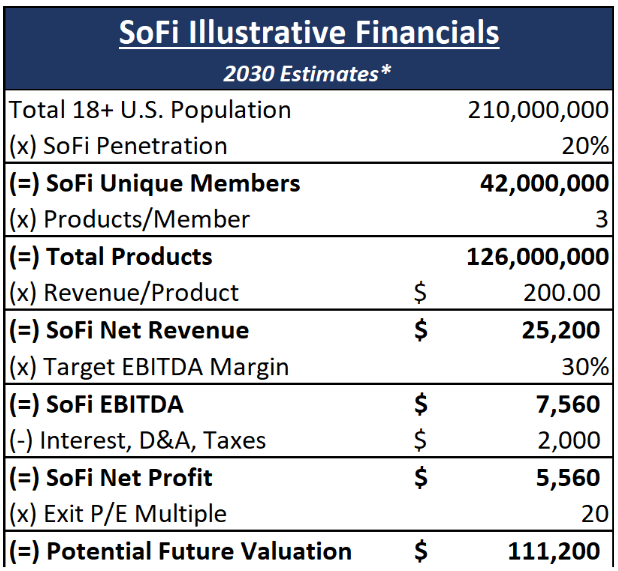
Task: Select the 210,000,000 population value cell
Action: click(538, 110)
